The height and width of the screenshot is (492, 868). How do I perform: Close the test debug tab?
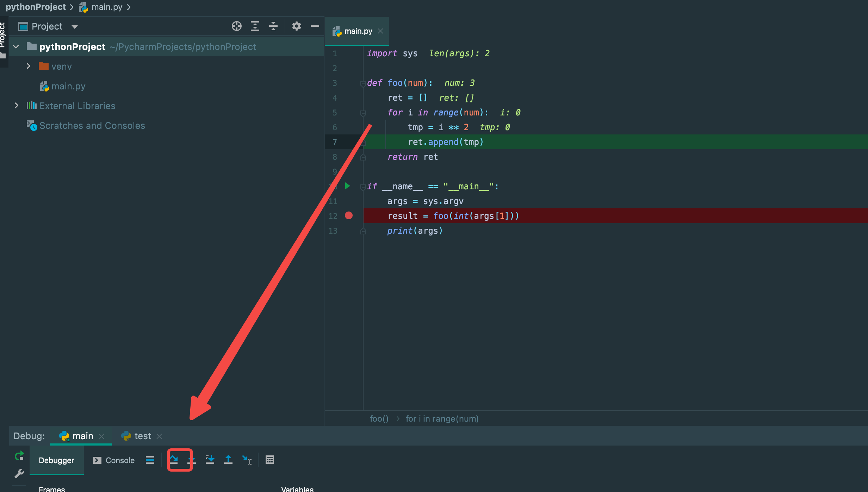159,436
